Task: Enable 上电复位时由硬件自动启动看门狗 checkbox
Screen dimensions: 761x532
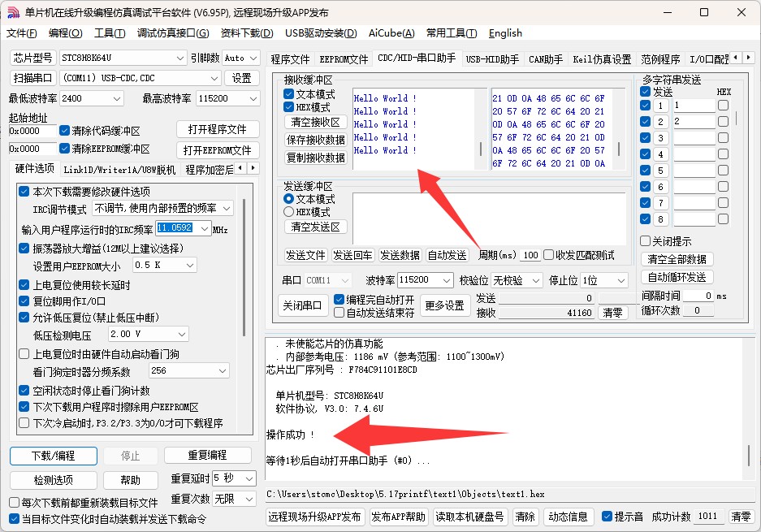Action: (x=24, y=354)
